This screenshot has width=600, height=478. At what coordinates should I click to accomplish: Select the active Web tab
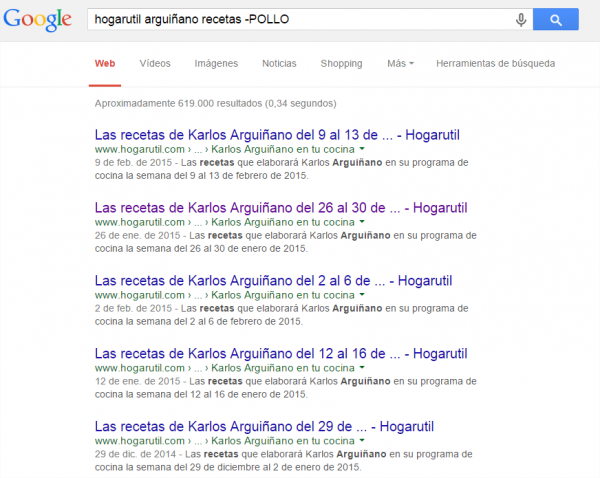coord(105,63)
